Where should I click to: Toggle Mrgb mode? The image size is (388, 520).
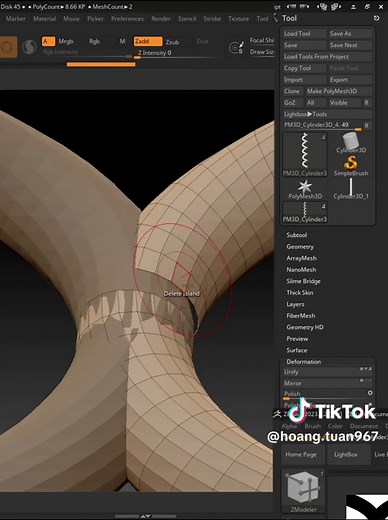click(x=66, y=41)
